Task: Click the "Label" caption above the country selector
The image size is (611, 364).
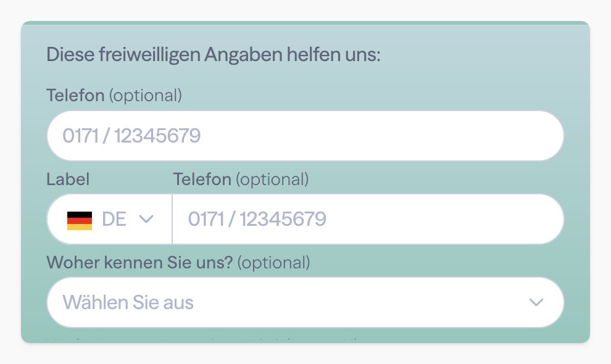Action: click(x=68, y=180)
